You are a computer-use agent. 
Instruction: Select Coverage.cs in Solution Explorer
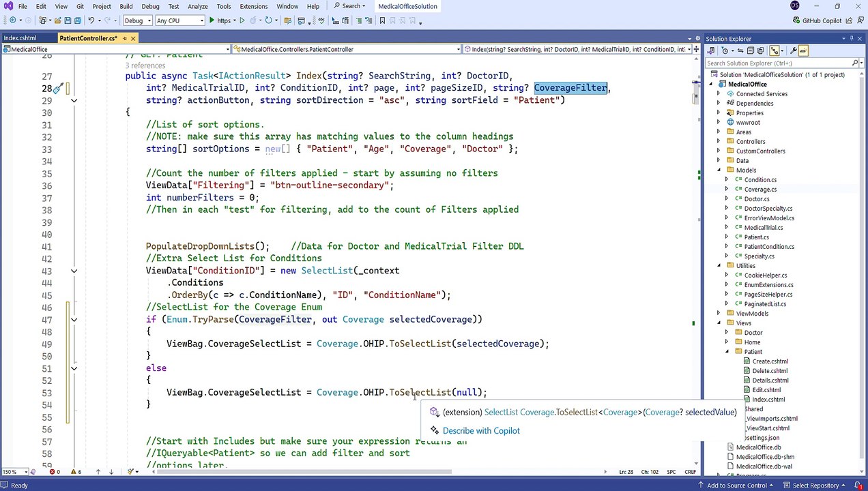pyautogui.click(x=760, y=189)
